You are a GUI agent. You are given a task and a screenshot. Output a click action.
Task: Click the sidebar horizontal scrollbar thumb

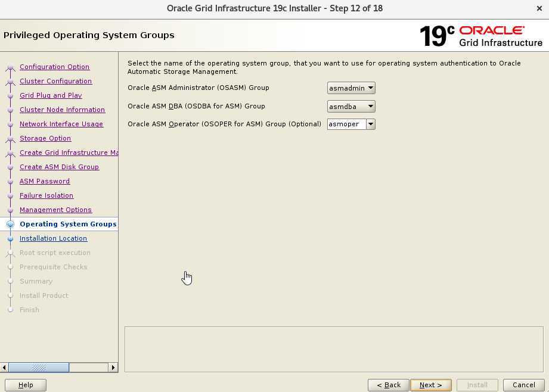click(x=39, y=368)
